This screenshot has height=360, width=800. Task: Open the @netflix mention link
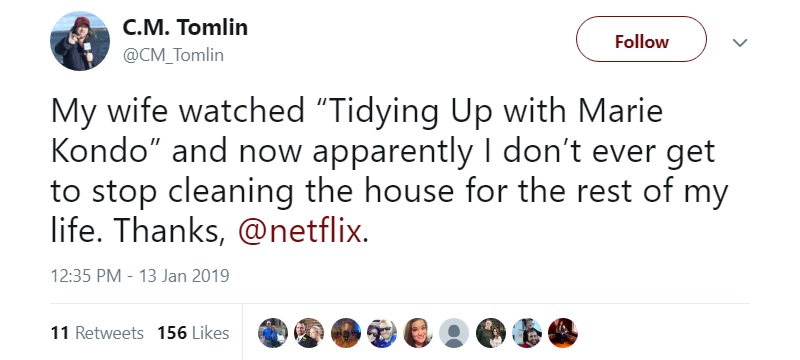(x=301, y=230)
